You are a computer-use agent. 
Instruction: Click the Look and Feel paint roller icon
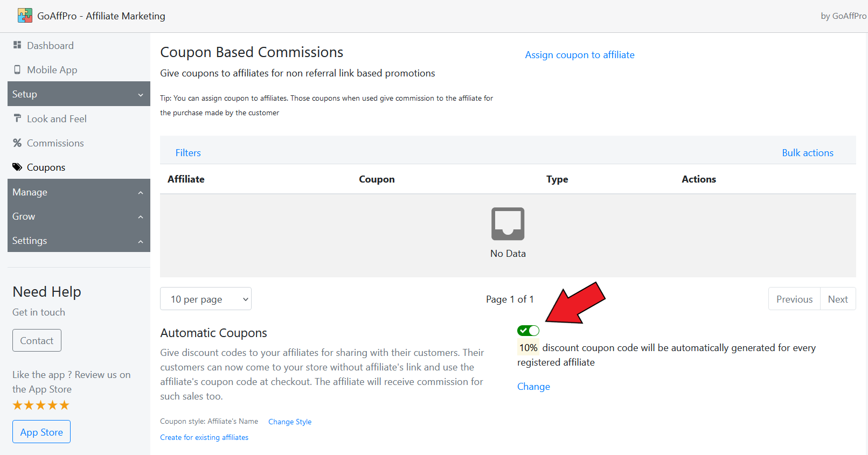(x=17, y=118)
